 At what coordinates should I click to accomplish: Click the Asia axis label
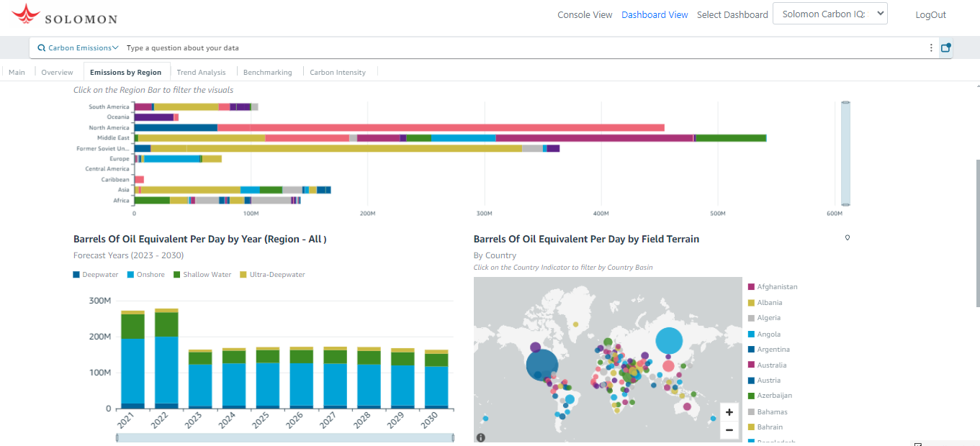[x=124, y=190]
